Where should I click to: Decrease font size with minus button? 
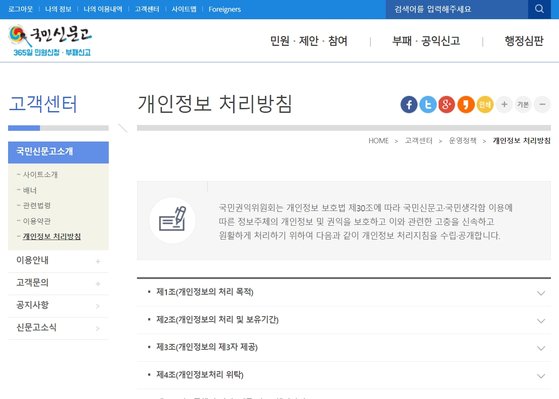pyautogui.click(x=542, y=104)
